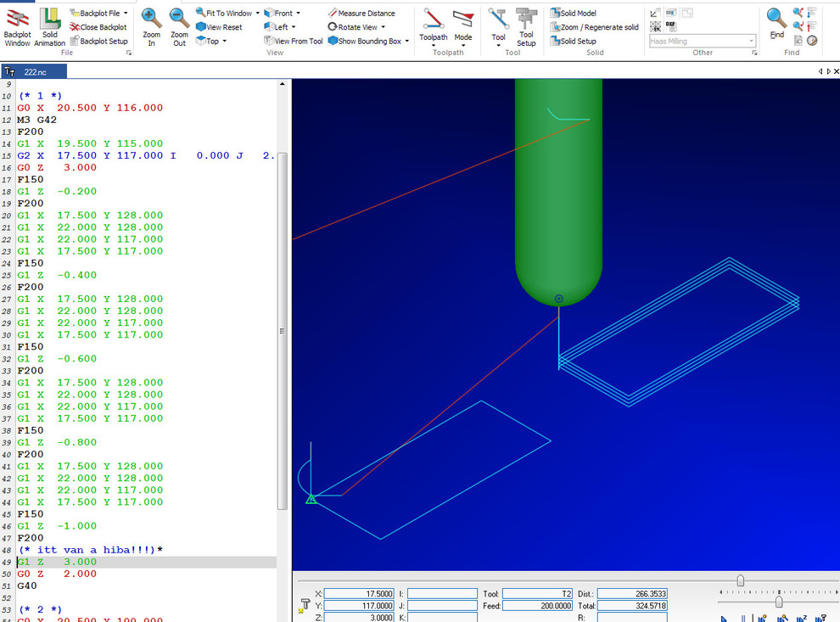The image size is (840, 622).
Task: Open Tool Setup
Action: pos(526,25)
